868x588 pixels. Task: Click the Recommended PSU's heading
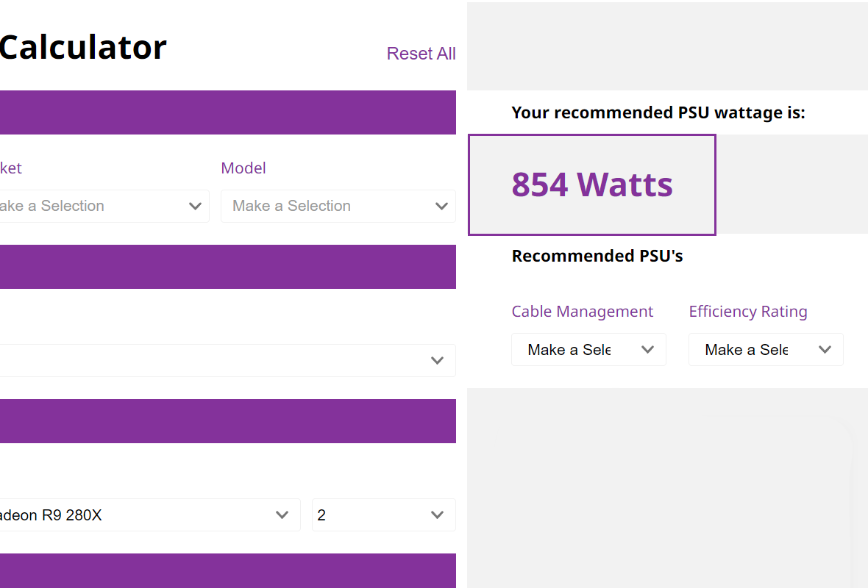(597, 256)
